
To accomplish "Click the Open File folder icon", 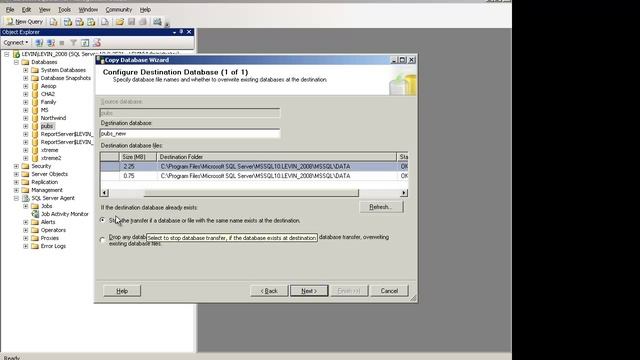I will 120,22.
